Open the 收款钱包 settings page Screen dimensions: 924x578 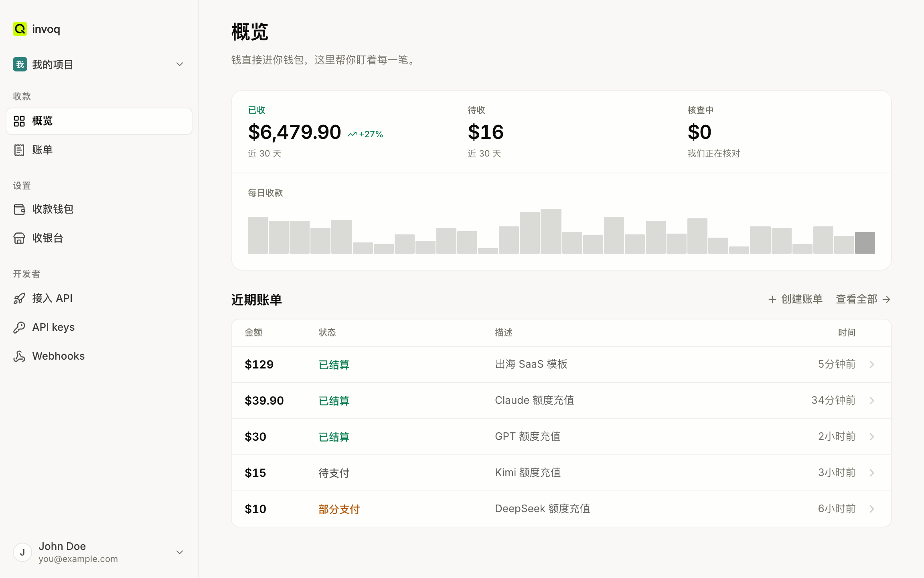[99, 210]
